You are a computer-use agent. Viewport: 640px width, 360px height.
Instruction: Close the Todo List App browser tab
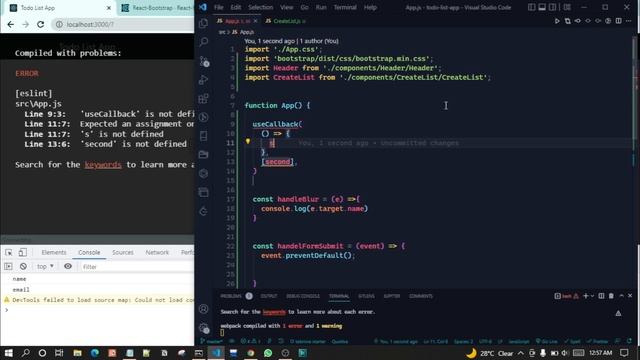click(109, 8)
